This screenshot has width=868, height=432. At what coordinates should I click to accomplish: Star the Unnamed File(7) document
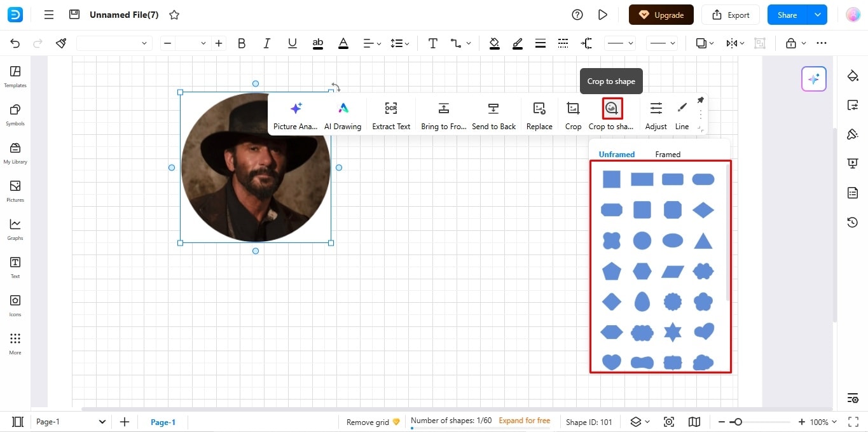174,15
